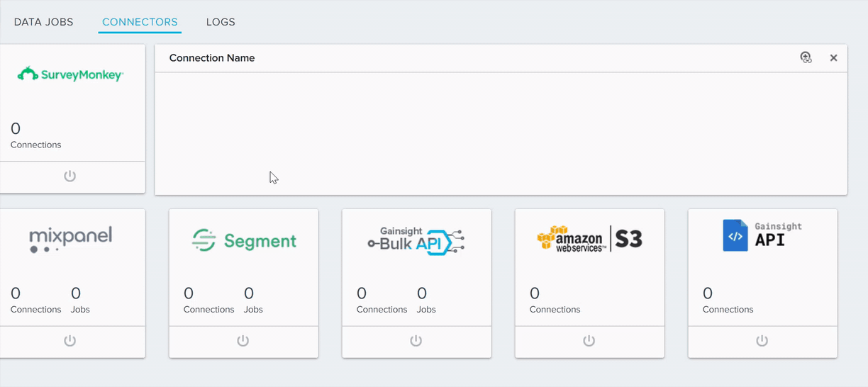Open Gainsight Bulk API Jobs count
This screenshot has height=387, width=868.
point(426,301)
